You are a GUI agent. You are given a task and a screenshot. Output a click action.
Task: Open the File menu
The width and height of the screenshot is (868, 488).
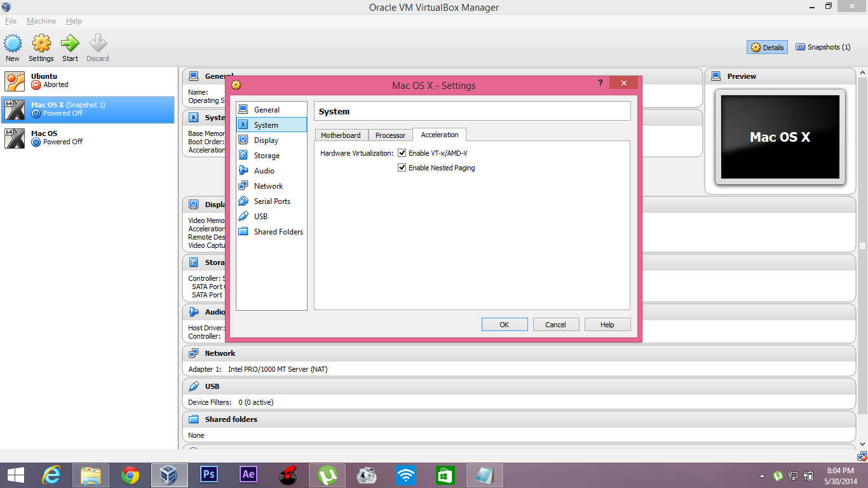11,21
